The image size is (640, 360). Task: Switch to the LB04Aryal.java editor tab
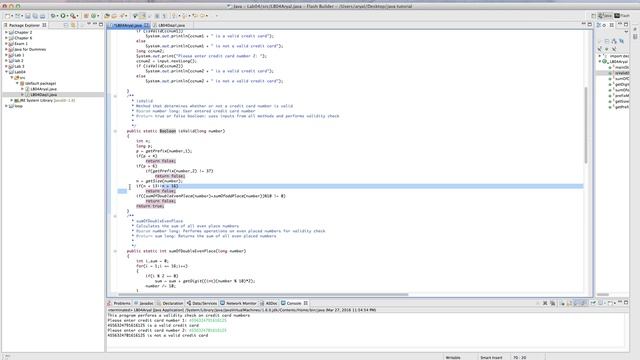[128, 25]
